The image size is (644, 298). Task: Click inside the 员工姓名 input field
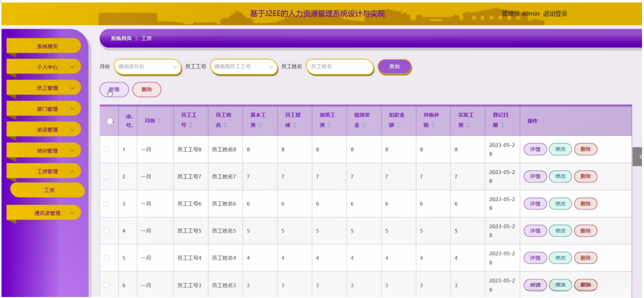point(340,66)
